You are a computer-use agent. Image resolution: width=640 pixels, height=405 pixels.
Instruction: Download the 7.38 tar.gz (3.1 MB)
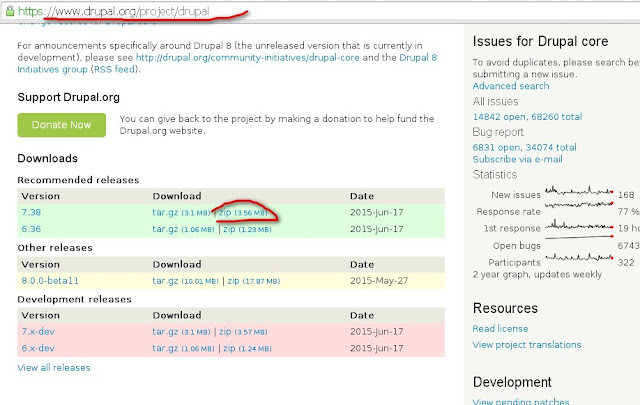pyautogui.click(x=181, y=213)
